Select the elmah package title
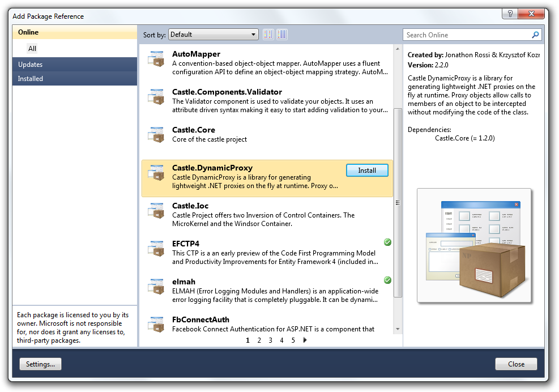Image resolution: width=559 pixels, height=392 pixels. pos(184,282)
